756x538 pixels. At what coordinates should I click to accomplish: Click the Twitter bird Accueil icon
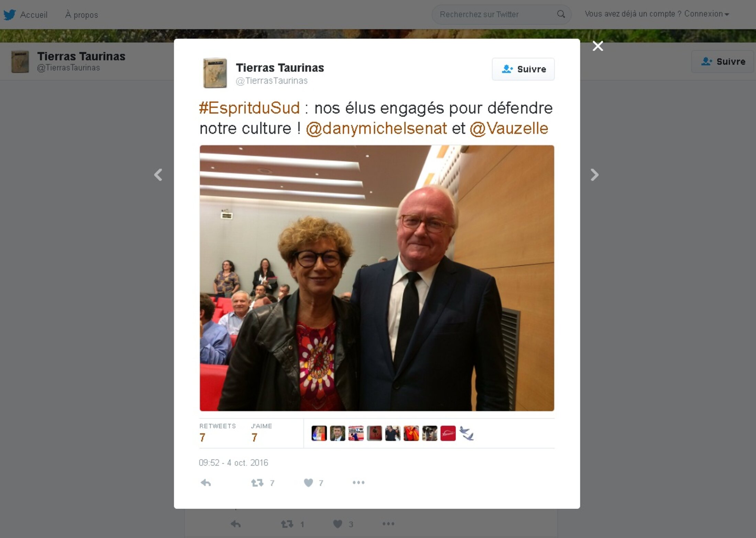tap(10, 15)
